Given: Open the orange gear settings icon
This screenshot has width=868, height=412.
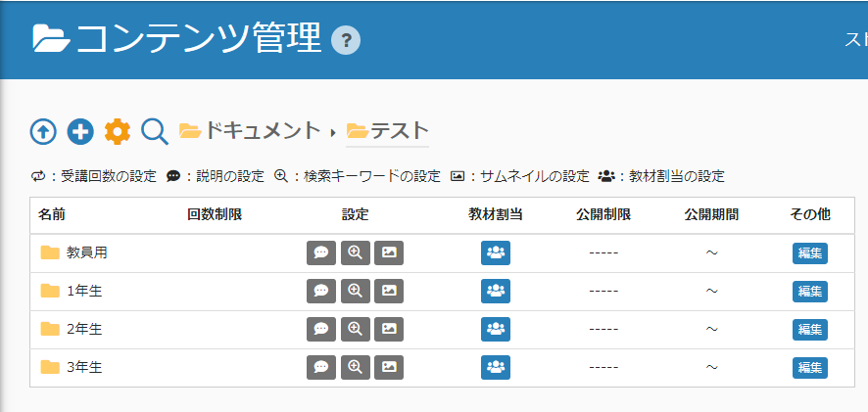Looking at the screenshot, I should (118, 131).
